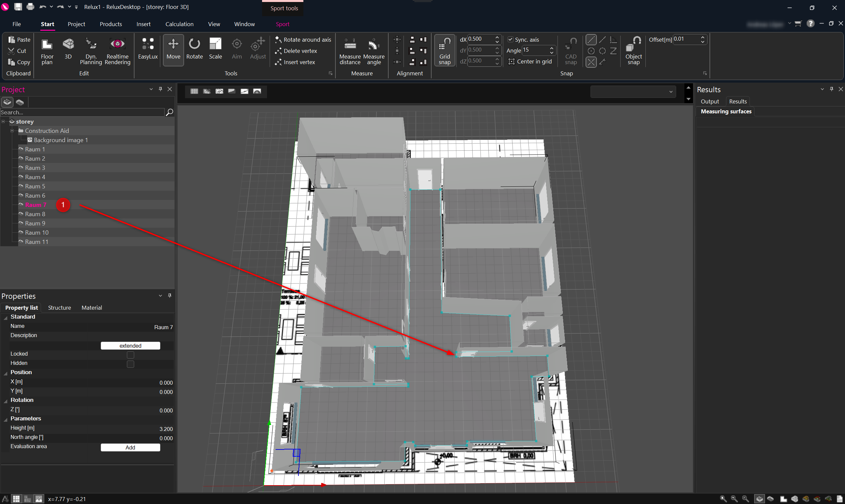Toggle the circle center snap mode icon
Viewport: 845px width, 504px height.
click(x=591, y=51)
